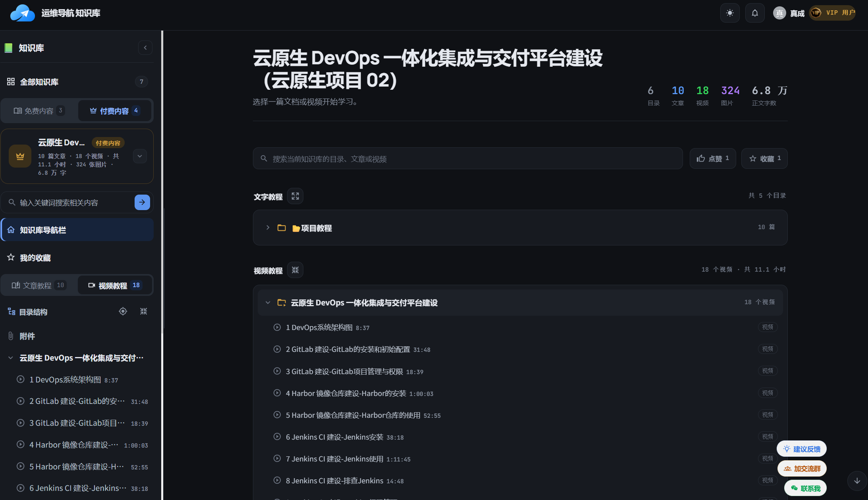The height and width of the screenshot is (500, 868).
Task: Collapse all in 目录结构 sidebar
Action: click(x=144, y=311)
